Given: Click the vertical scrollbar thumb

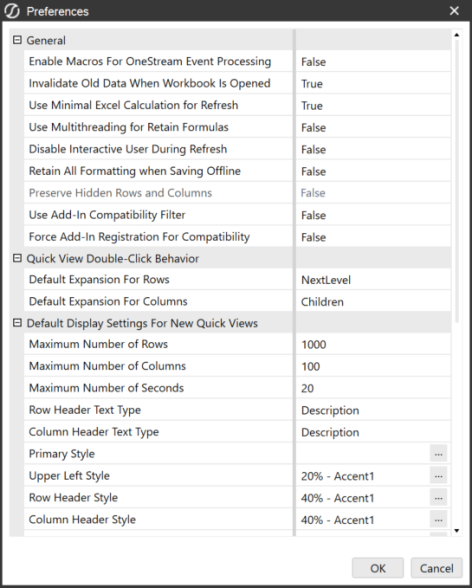Looking at the screenshot, I should (457, 180).
